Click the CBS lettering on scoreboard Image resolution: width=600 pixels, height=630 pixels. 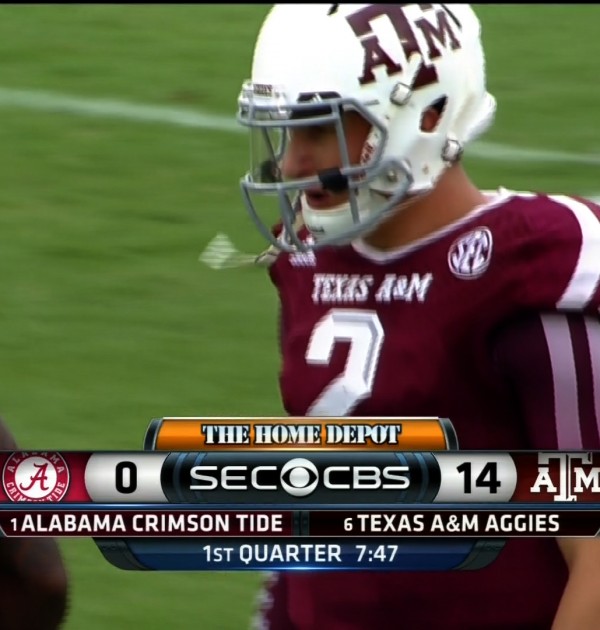[x=365, y=477]
